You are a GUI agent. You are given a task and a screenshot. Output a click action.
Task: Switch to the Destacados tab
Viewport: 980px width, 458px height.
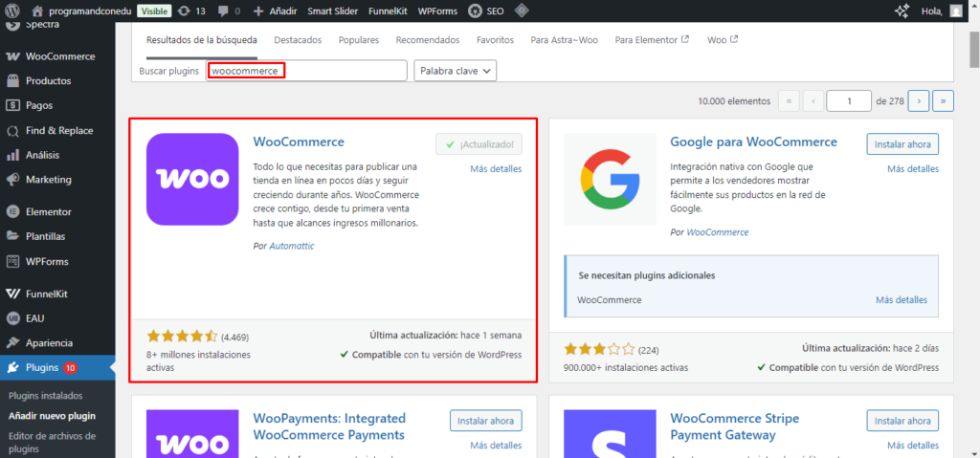[x=298, y=40]
